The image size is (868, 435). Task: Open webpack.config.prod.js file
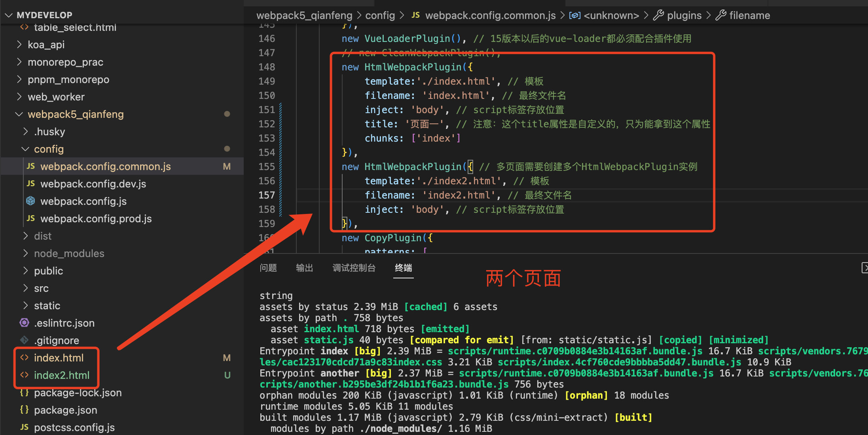[96, 219]
